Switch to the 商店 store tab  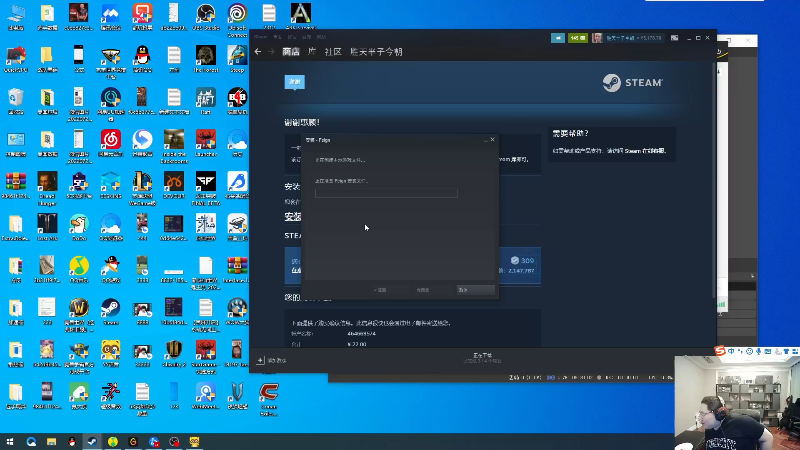click(291, 52)
